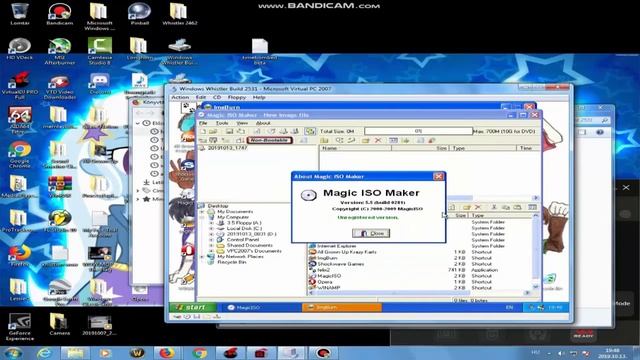Select Shared Documents in folder tree

click(250, 245)
